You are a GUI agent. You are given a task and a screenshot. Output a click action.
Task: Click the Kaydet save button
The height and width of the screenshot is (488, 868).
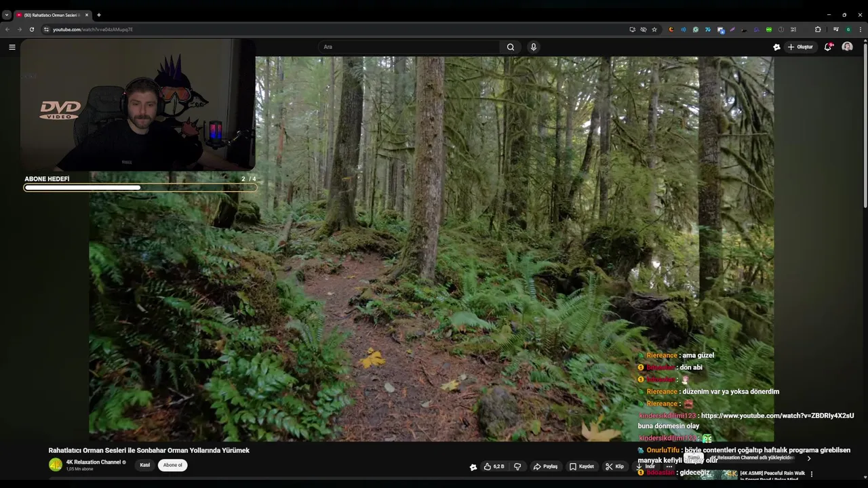click(x=582, y=466)
